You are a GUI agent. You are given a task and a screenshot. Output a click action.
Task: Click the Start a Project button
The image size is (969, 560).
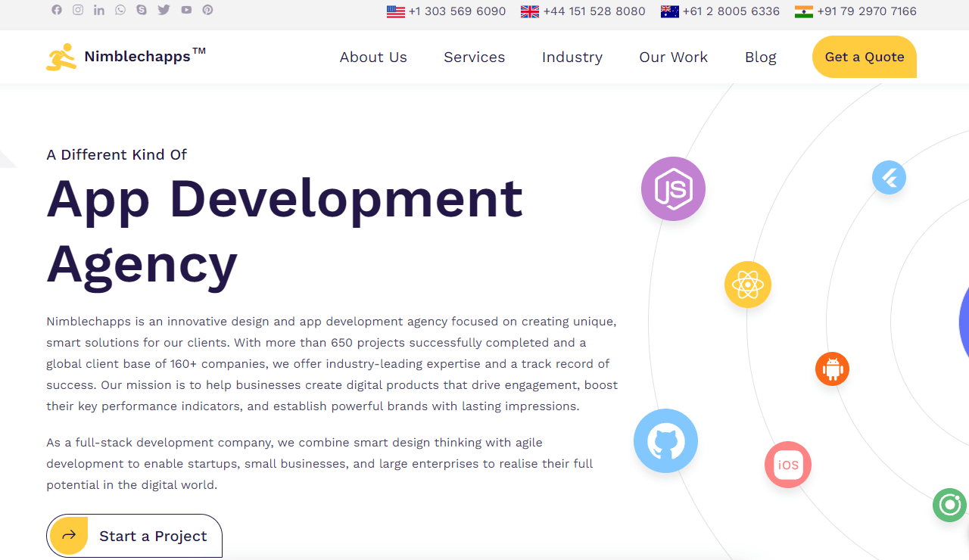coord(134,536)
